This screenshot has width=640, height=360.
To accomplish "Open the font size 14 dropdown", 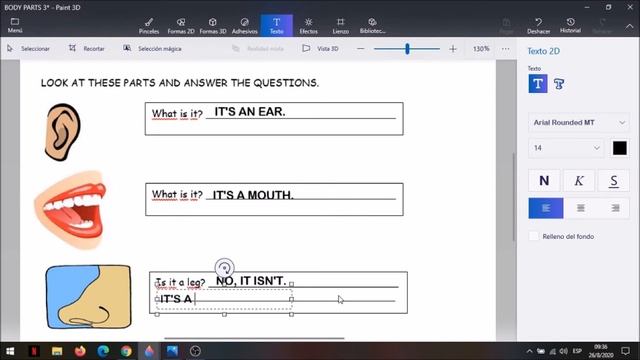I will point(567,148).
